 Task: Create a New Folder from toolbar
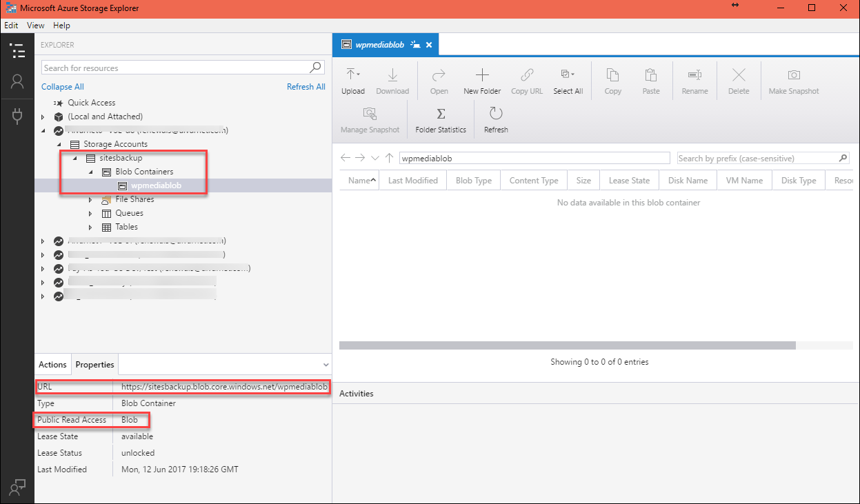(x=482, y=81)
